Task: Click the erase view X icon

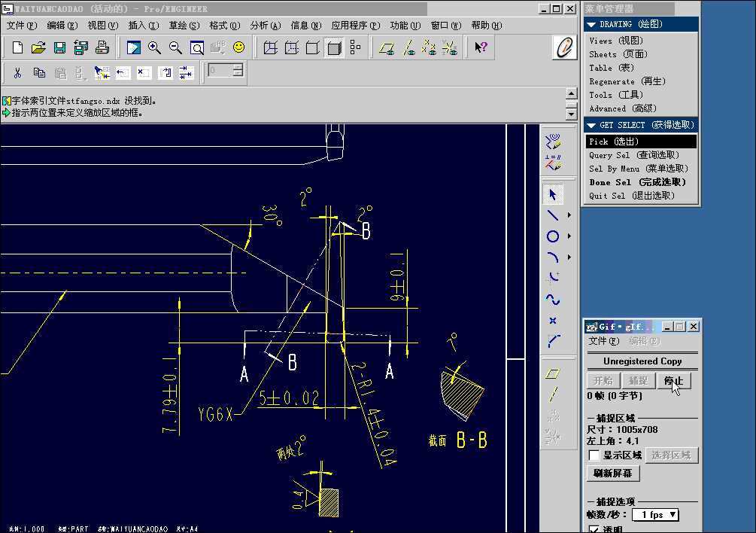Action: click(x=144, y=73)
